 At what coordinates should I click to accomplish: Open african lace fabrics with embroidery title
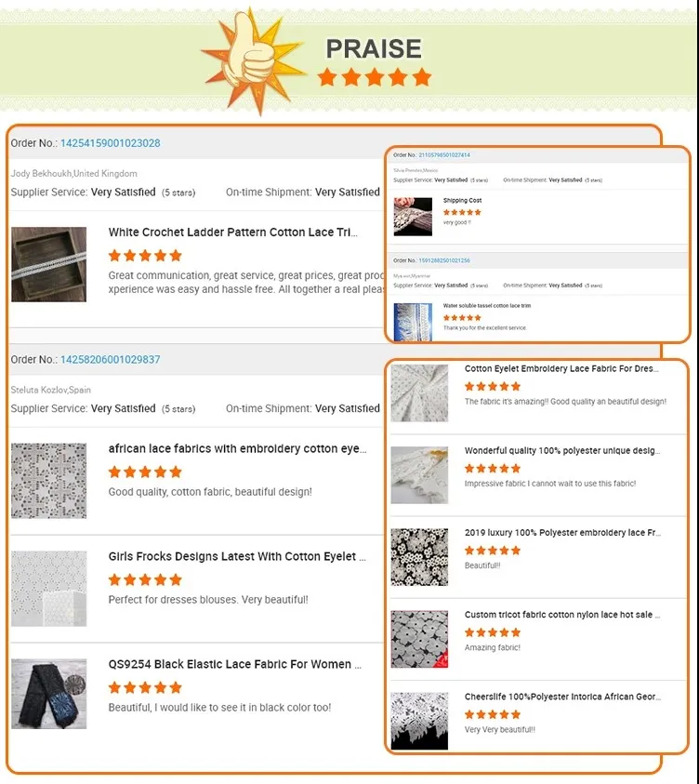click(x=237, y=448)
